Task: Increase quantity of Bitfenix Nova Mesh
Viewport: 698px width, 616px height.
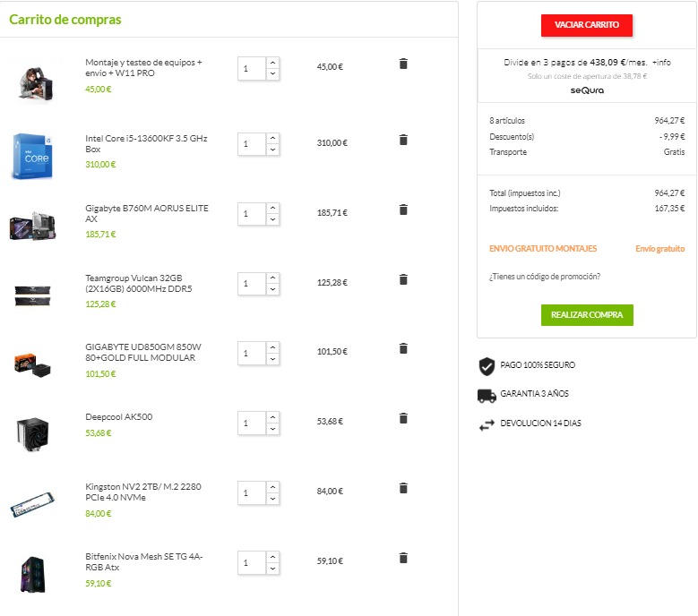Action: pos(272,557)
